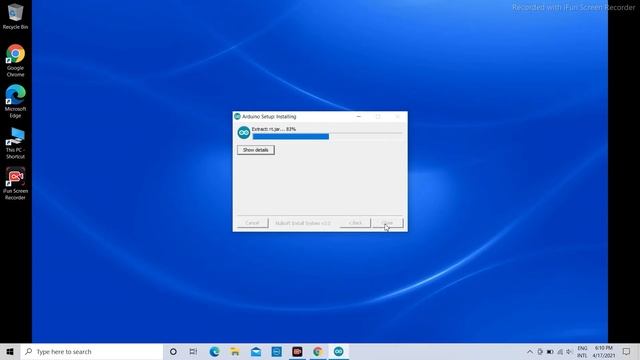This screenshot has height=360, width=640.
Task: Open the Action Center notifications icon
Action: tap(627, 351)
